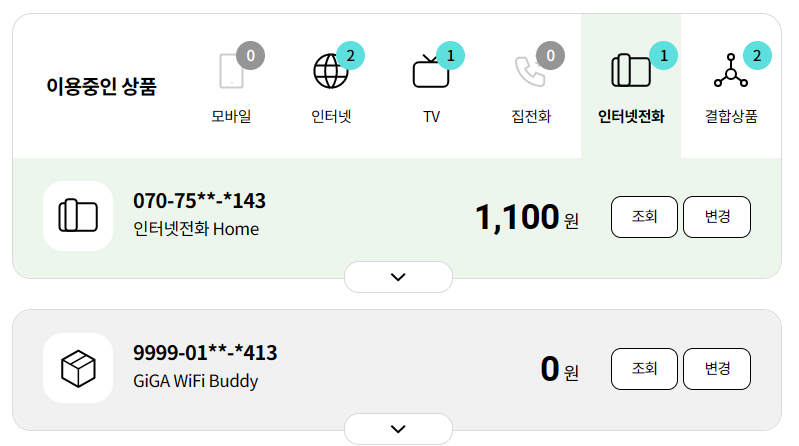This screenshot has height=446, width=799.
Task: Click the 인터넷전화 Home product icon
Action: [78, 216]
